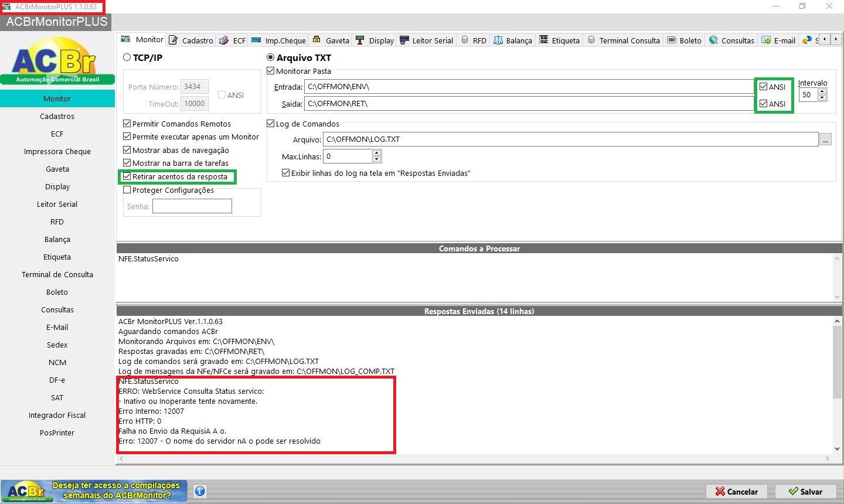
Task: Open PosPrinter sidebar item
Action: tap(57, 433)
